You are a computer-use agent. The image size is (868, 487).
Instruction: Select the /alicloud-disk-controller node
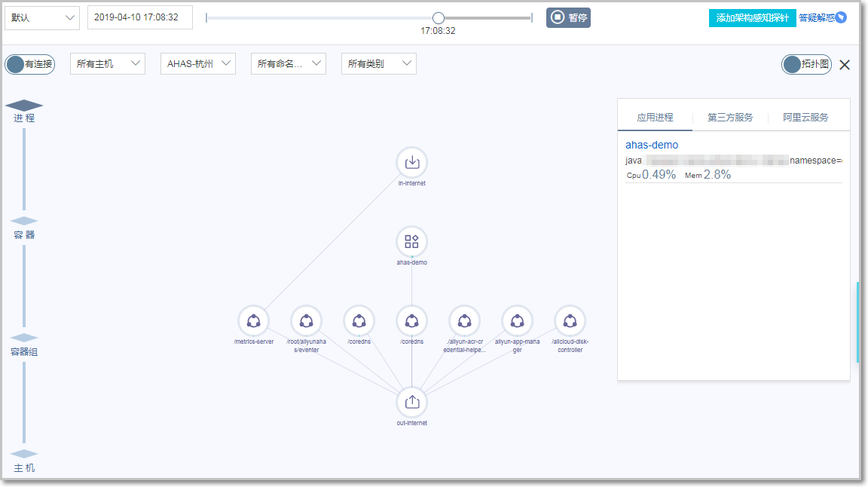(x=570, y=320)
